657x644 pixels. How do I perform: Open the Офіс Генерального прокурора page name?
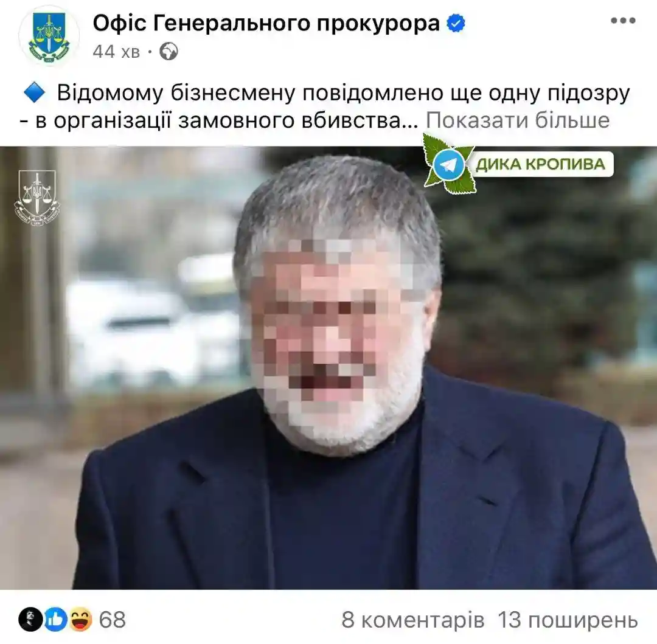pos(266,23)
